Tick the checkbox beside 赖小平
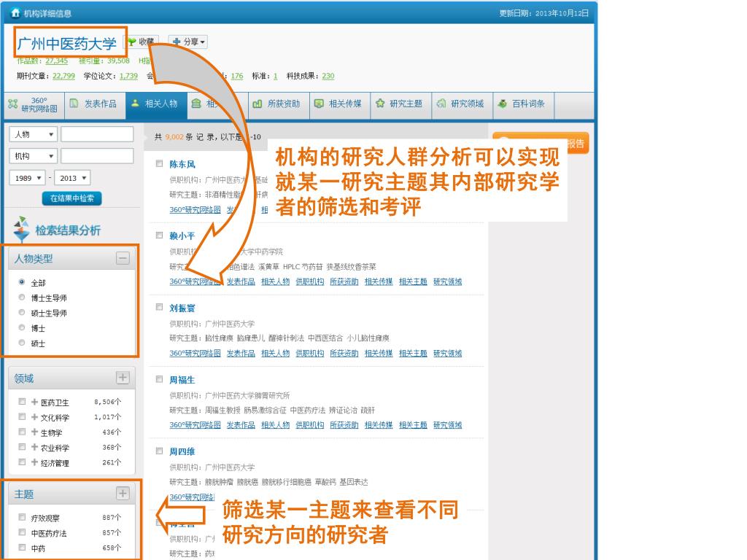Image resolution: width=747 pixels, height=560 pixels. click(160, 236)
